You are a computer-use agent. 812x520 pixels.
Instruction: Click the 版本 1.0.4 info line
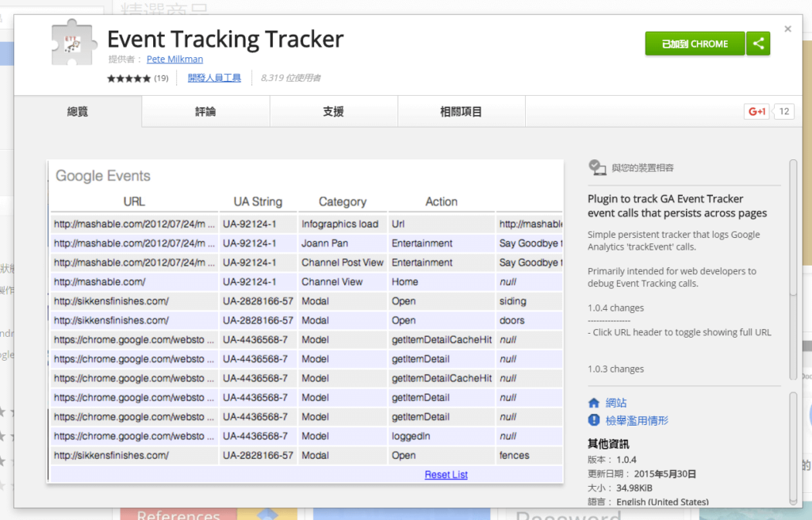pos(612,460)
